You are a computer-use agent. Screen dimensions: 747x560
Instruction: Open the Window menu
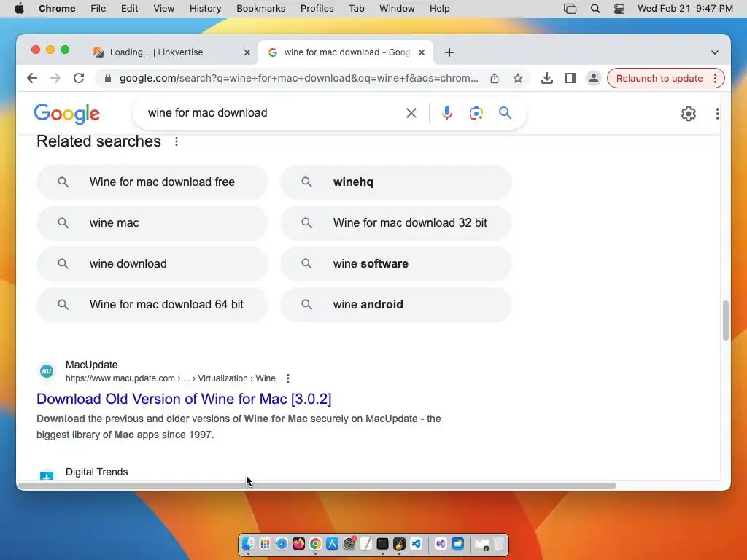[x=397, y=9]
